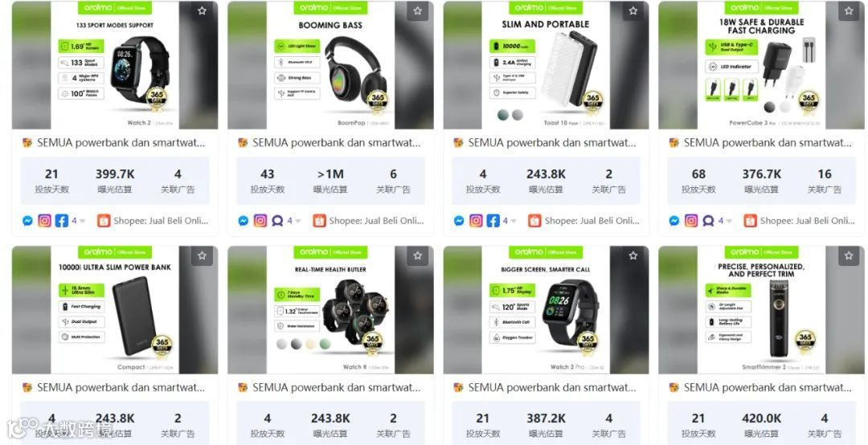Viewport: 868px width, 445px height.
Task: Click Messenger icon under the Watch 2 ad
Action: (x=27, y=221)
